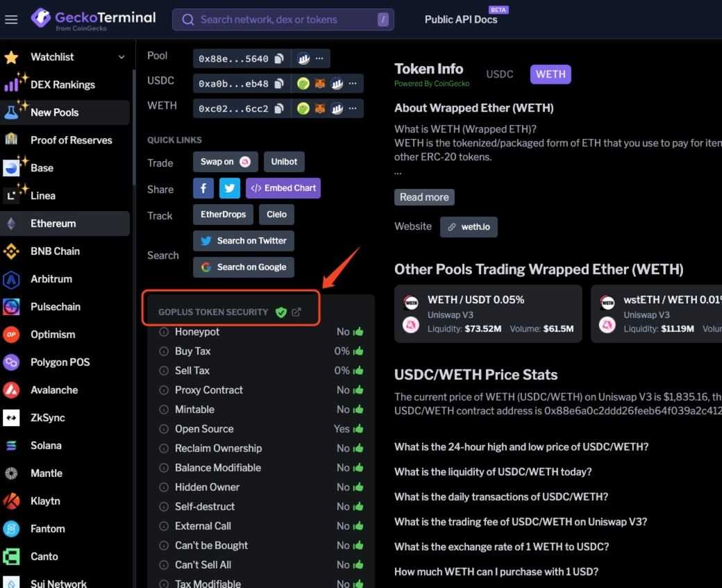Visit the weth.io website

pyautogui.click(x=469, y=226)
